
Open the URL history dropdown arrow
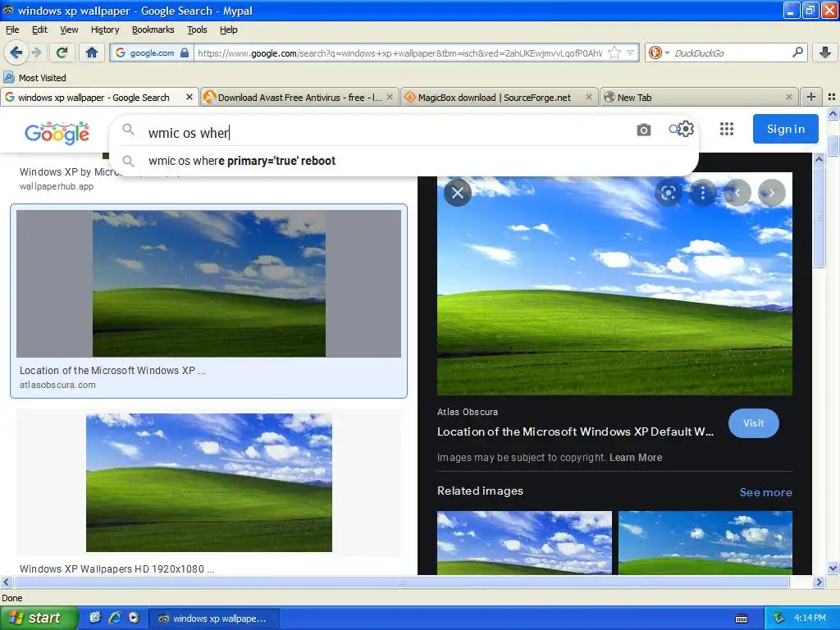tap(631, 52)
